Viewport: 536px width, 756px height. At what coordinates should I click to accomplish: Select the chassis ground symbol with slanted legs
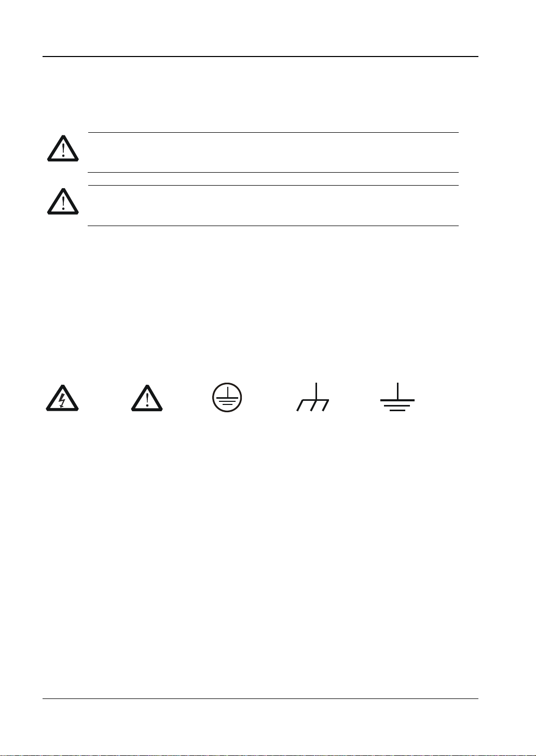coord(313,397)
